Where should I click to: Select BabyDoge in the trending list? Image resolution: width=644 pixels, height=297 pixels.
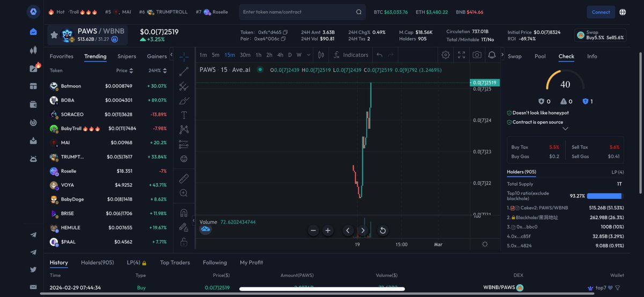(x=108, y=199)
